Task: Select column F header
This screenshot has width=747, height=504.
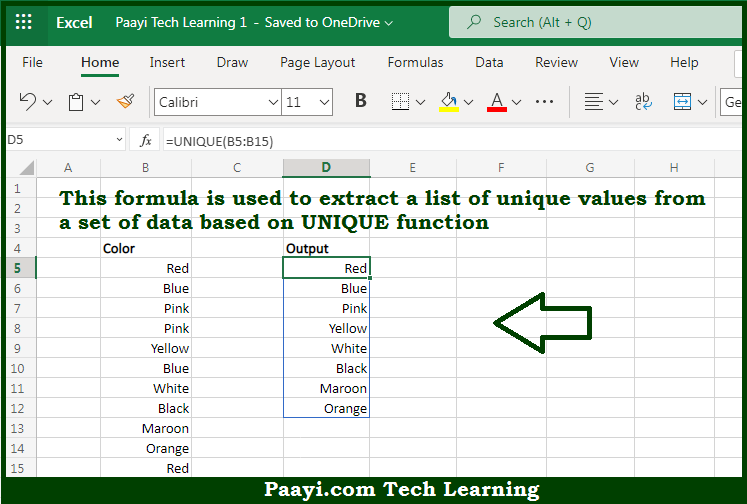Action: [x=501, y=168]
